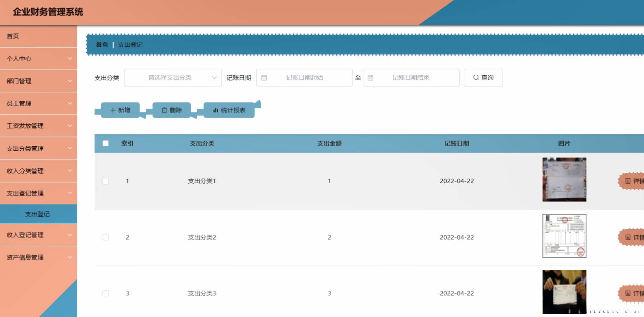
Task: Click the 支出分类3 cell
Action: pyautogui.click(x=202, y=293)
